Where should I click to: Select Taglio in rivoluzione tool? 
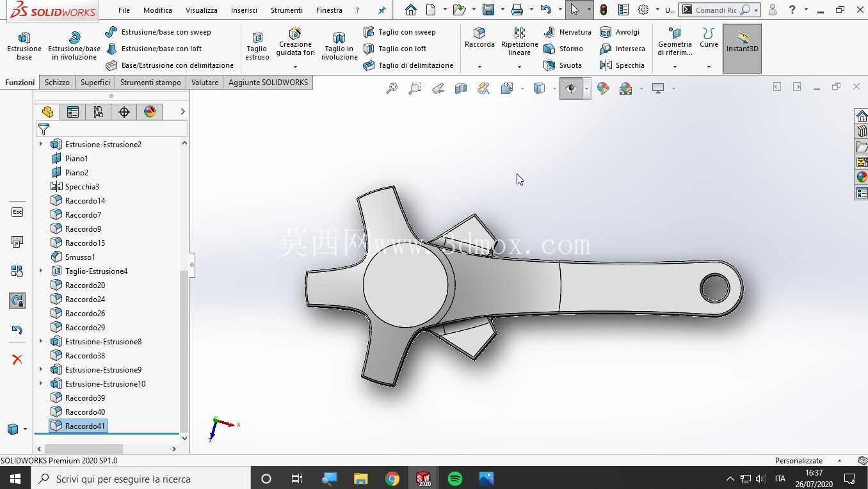coord(339,45)
